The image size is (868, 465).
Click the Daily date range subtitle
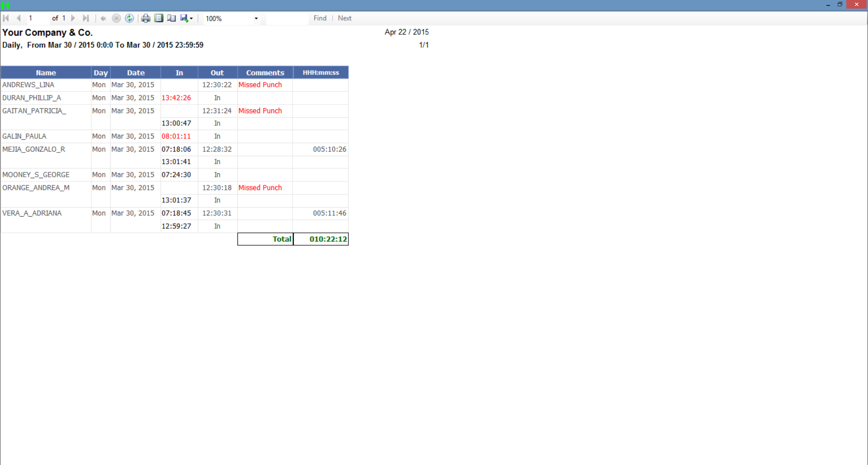103,45
